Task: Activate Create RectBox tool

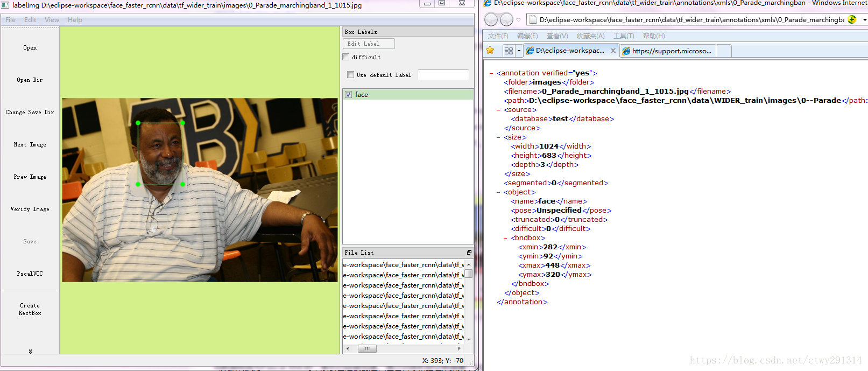Action: tap(30, 310)
